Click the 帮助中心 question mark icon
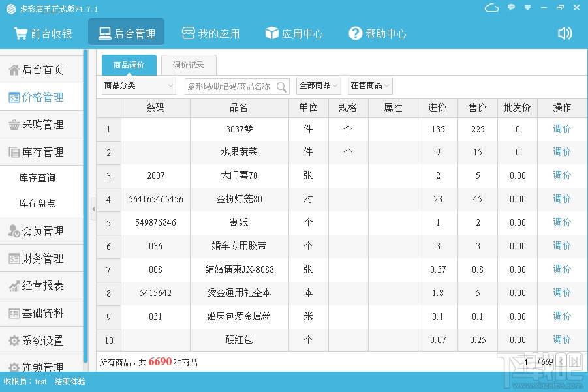Screen dimensions: 588x392 click(356, 33)
